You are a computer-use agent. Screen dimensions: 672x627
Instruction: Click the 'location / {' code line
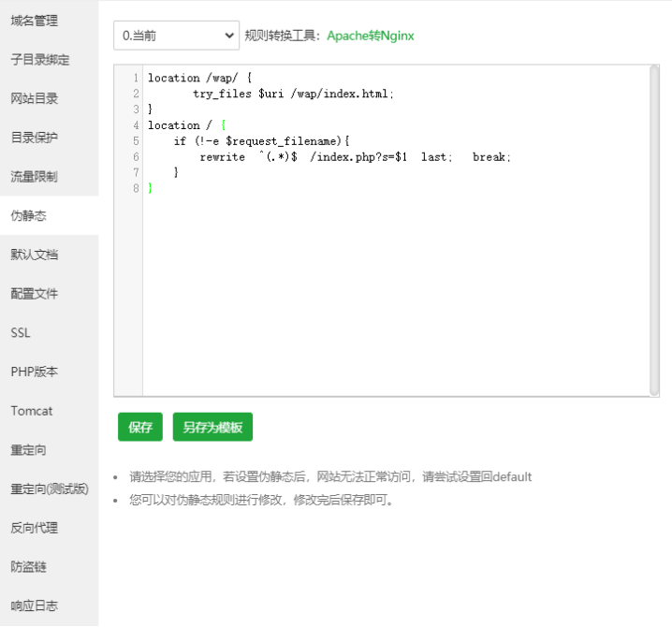click(187, 125)
